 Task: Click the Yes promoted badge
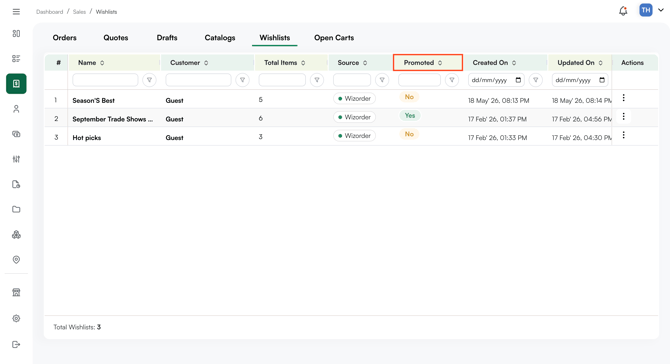pos(410,115)
